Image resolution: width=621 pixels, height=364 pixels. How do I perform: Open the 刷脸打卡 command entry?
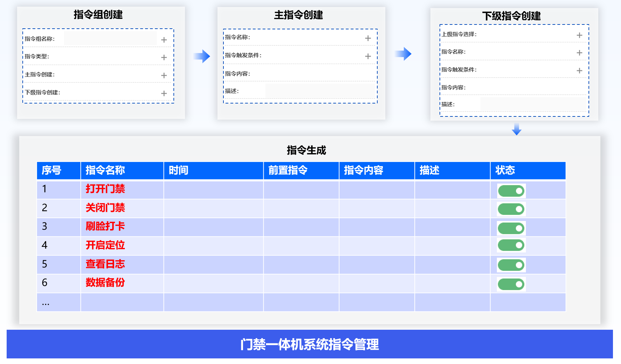105,226
